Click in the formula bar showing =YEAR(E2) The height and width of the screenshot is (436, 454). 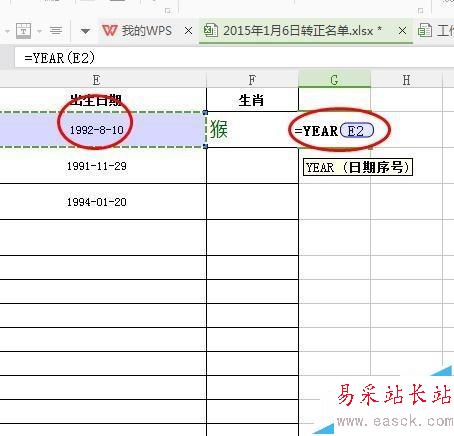click(234, 58)
